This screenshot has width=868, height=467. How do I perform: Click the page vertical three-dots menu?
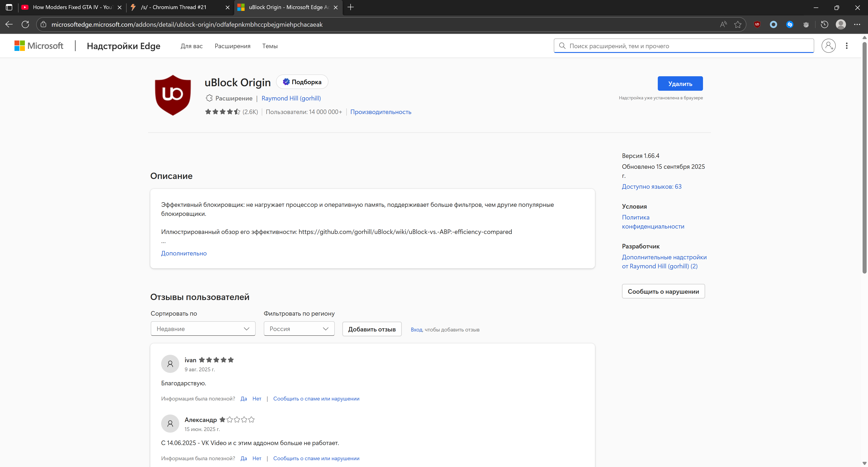847,46
